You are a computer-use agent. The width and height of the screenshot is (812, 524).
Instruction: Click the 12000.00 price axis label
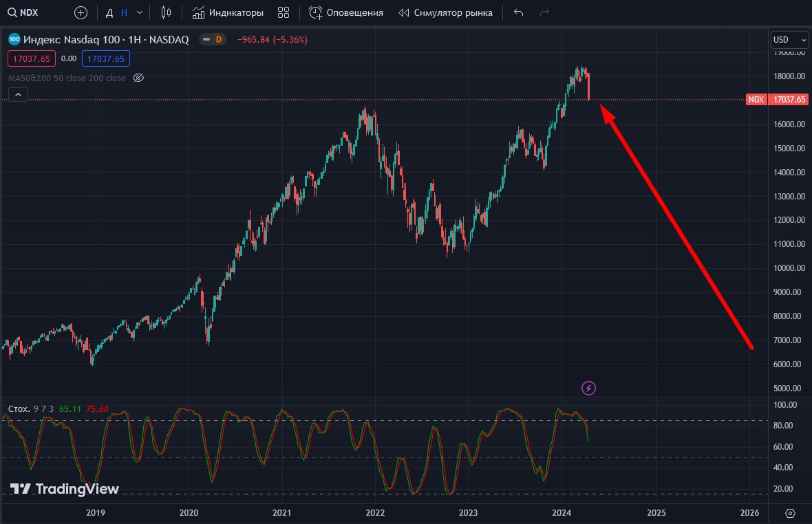(789, 220)
